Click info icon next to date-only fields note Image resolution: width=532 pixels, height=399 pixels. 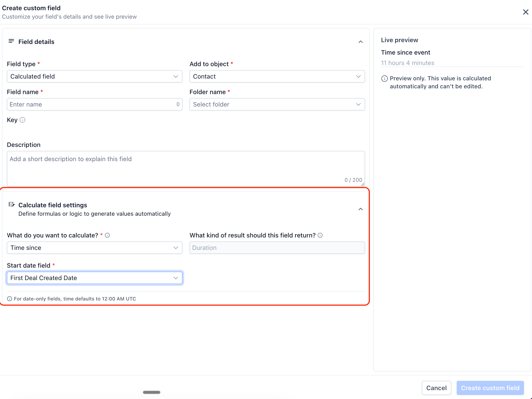point(9,299)
